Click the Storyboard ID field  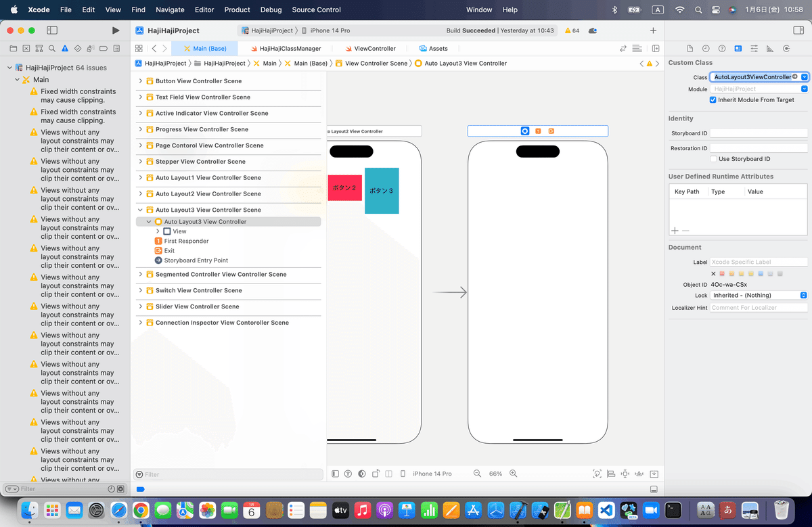(759, 133)
